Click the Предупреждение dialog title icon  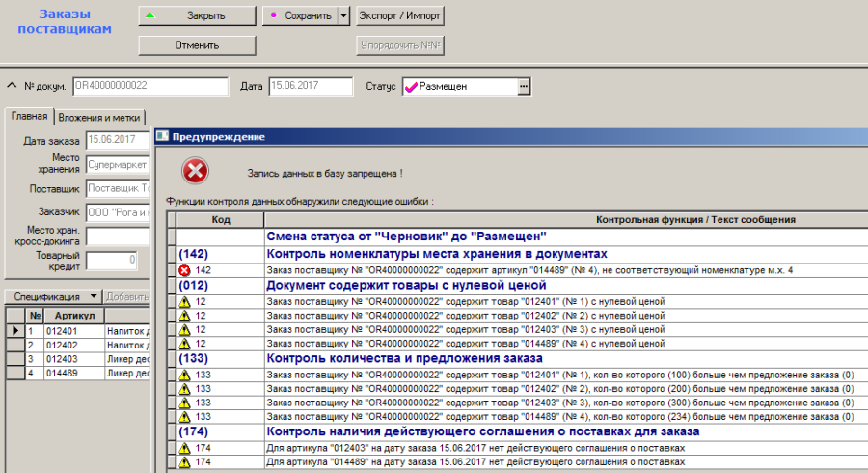click(x=163, y=136)
